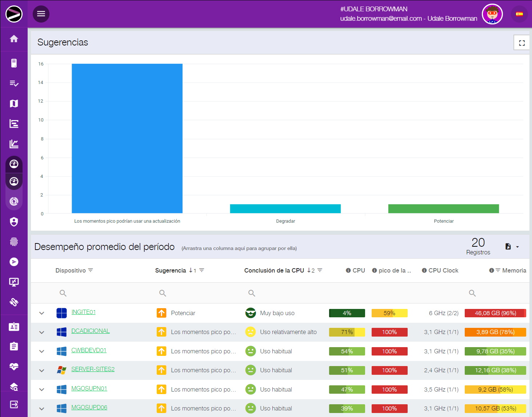Open the CWBDEVD01 device link

click(x=89, y=350)
